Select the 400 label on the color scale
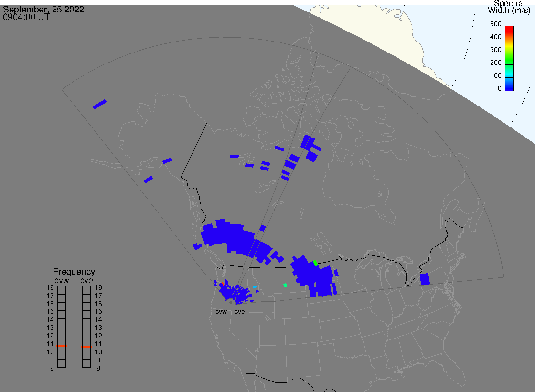Screen dimensions: 535x392 coord(496,37)
